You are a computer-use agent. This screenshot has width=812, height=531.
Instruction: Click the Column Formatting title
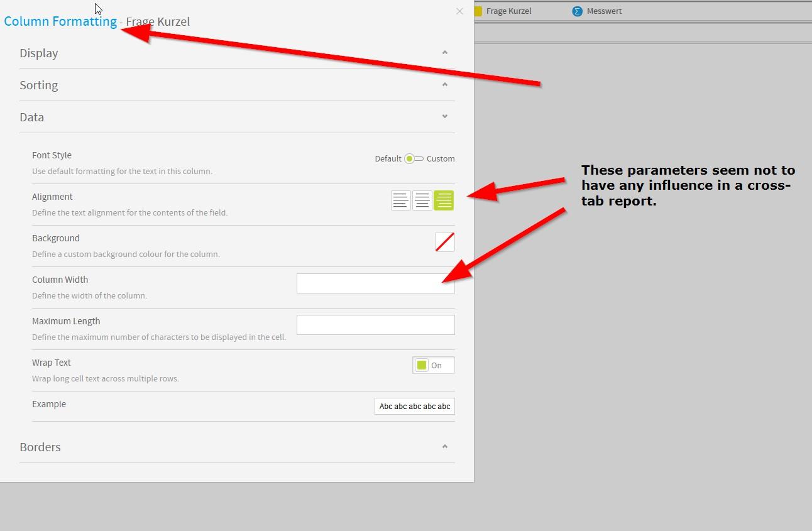(60, 21)
